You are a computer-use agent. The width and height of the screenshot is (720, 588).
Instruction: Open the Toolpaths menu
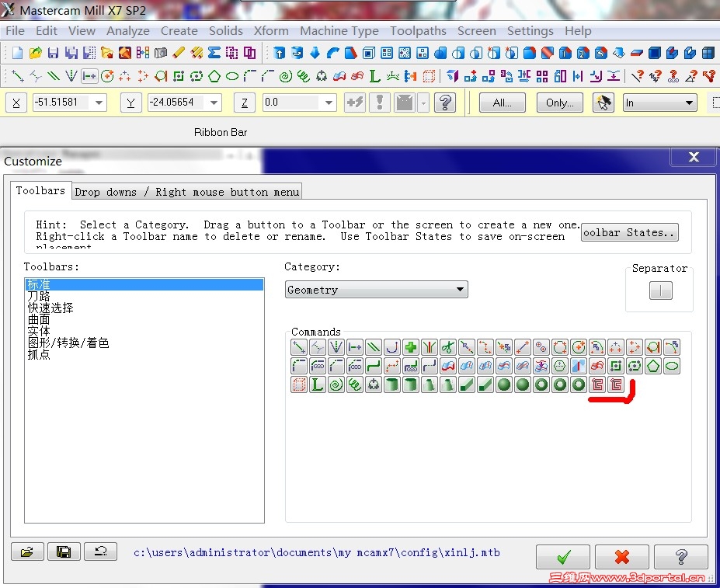pos(419,31)
